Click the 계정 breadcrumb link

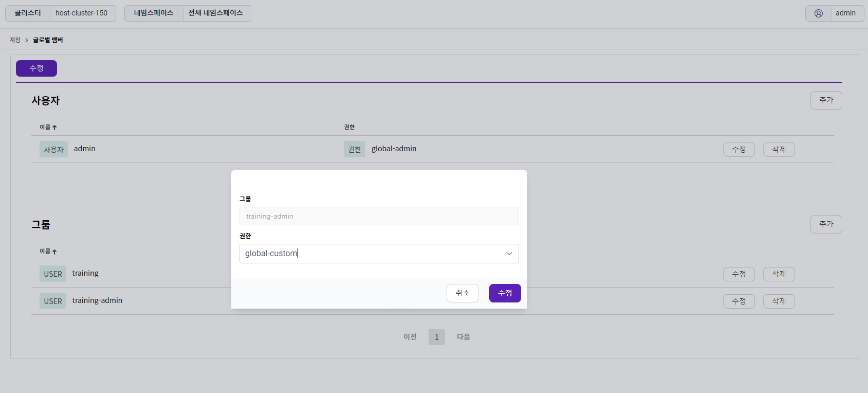coord(15,40)
